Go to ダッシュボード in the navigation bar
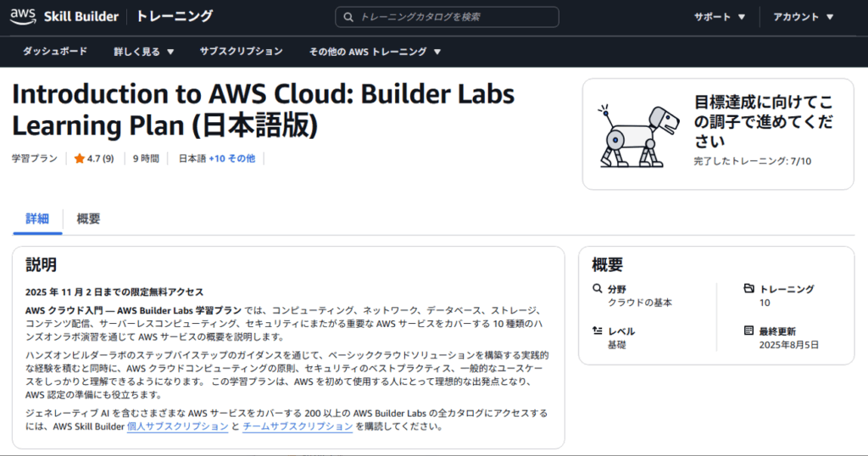Viewport: 868px width, 456px height. [54, 52]
